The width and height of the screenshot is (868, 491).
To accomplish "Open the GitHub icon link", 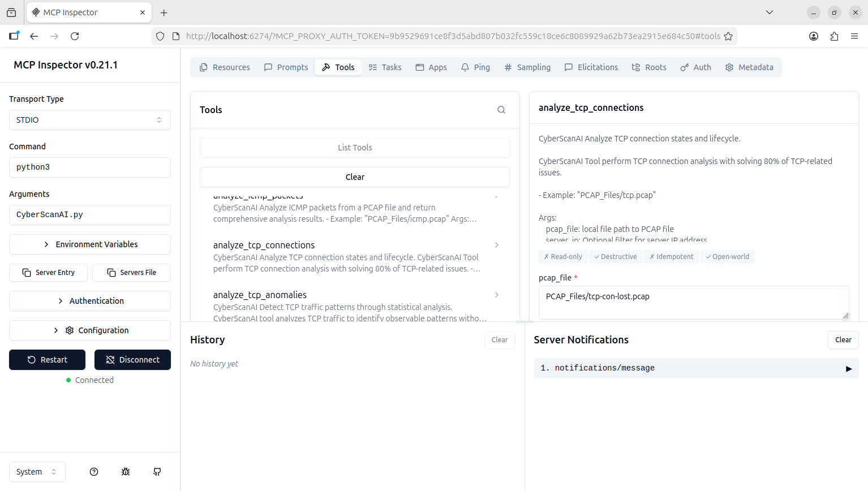I will [x=157, y=472].
